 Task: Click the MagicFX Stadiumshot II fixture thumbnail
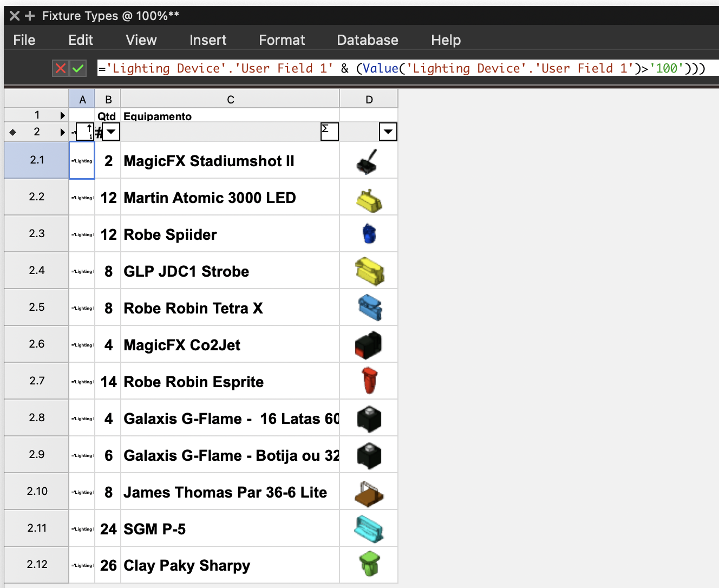[368, 161]
